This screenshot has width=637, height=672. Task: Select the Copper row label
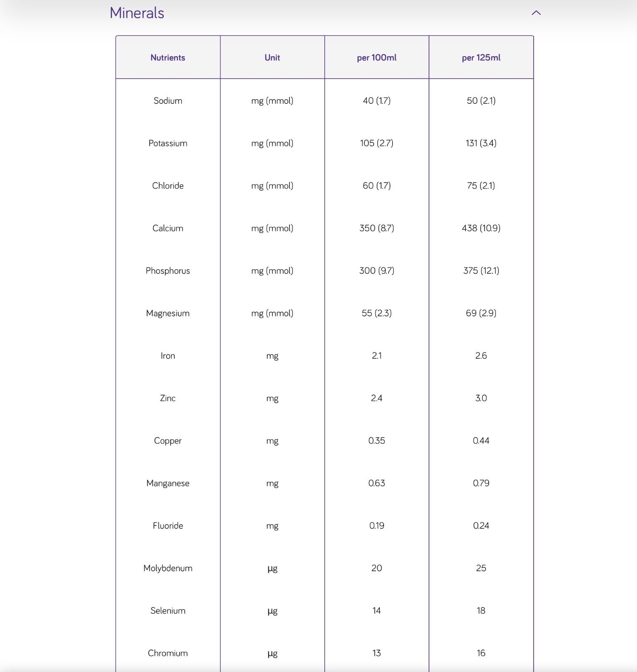(168, 441)
